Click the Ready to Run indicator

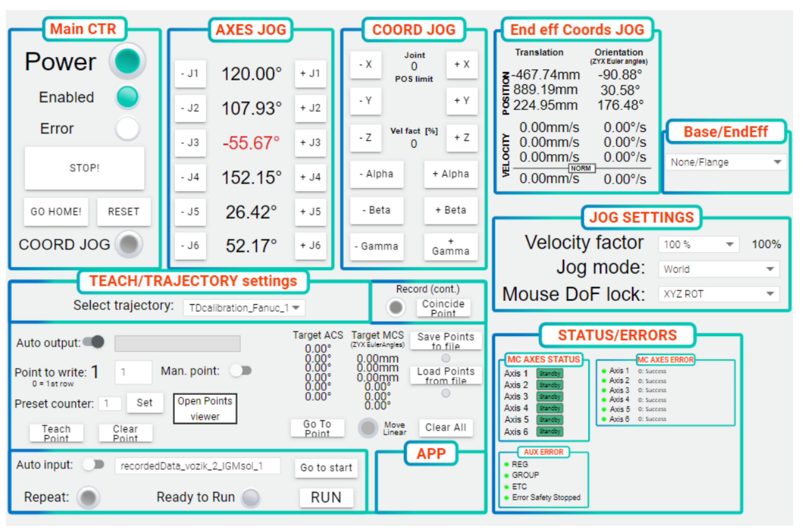point(251,498)
